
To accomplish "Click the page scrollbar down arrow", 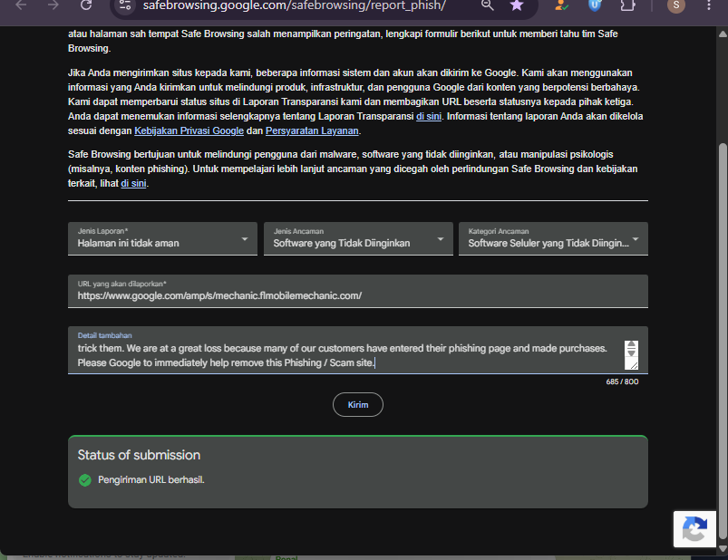I will pyautogui.click(x=723, y=549).
